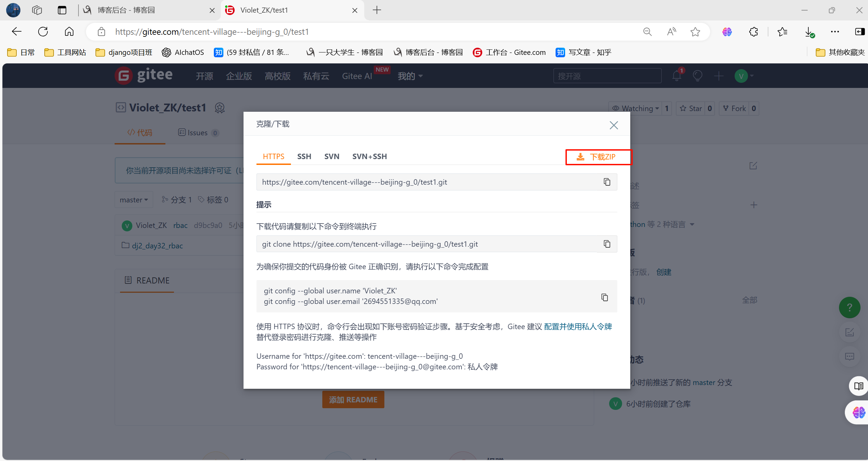The image size is (868, 461).
Task: Click 高校版 in Gitee navigation
Action: point(278,76)
